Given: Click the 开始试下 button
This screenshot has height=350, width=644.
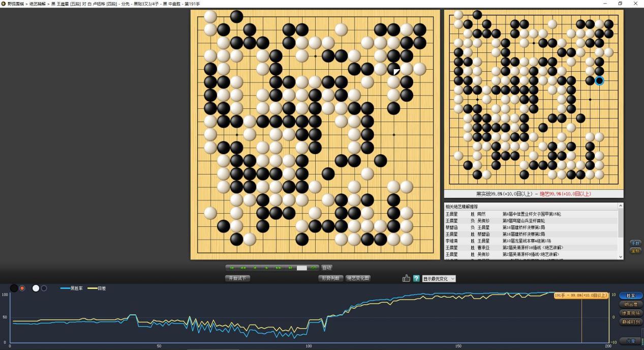Looking at the screenshot, I should (237, 278).
